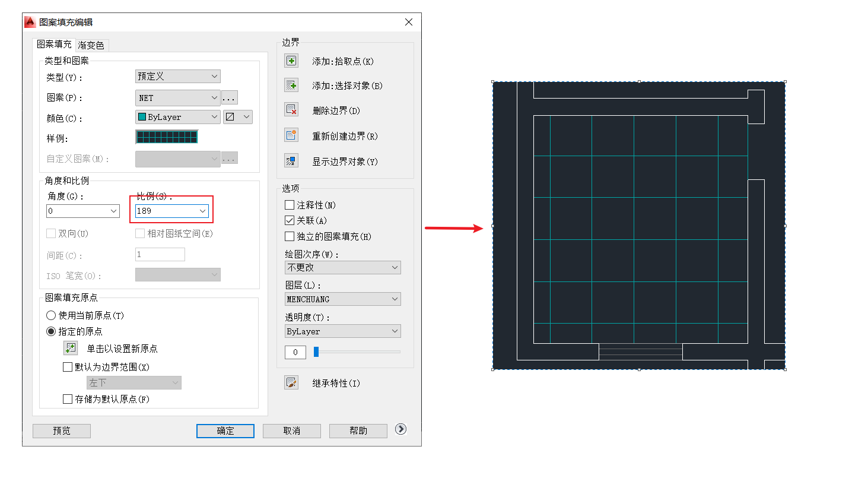Viewport: 868px width, 478px height.
Task: Open the pattern browser via the ... button
Action: pos(229,97)
